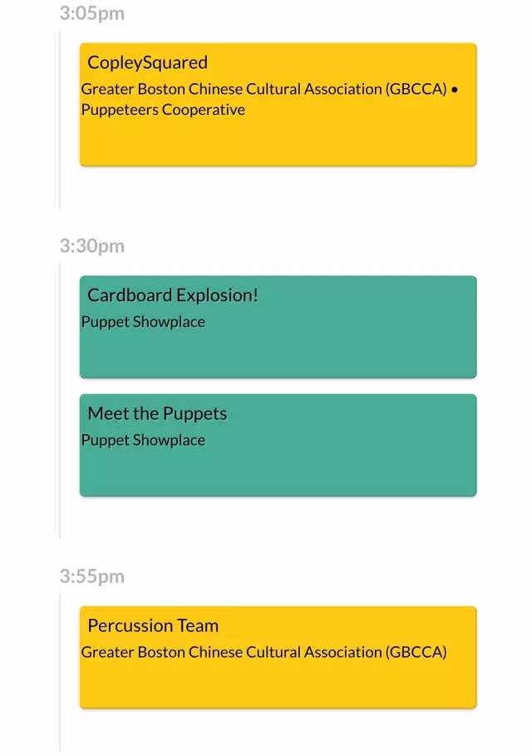Click the 3:30pm time heading
532x756 pixels.
coord(92,246)
